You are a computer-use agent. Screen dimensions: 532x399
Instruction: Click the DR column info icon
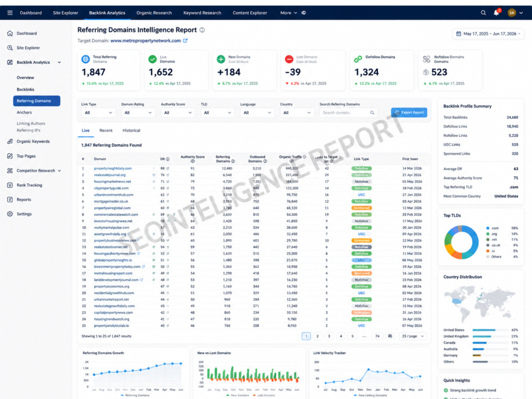coord(168,159)
